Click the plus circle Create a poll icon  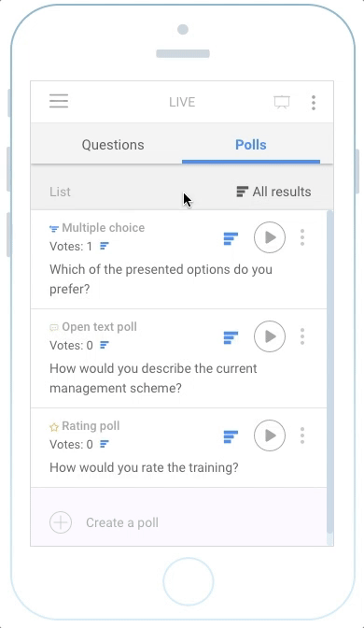pyautogui.click(x=61, y=522)
